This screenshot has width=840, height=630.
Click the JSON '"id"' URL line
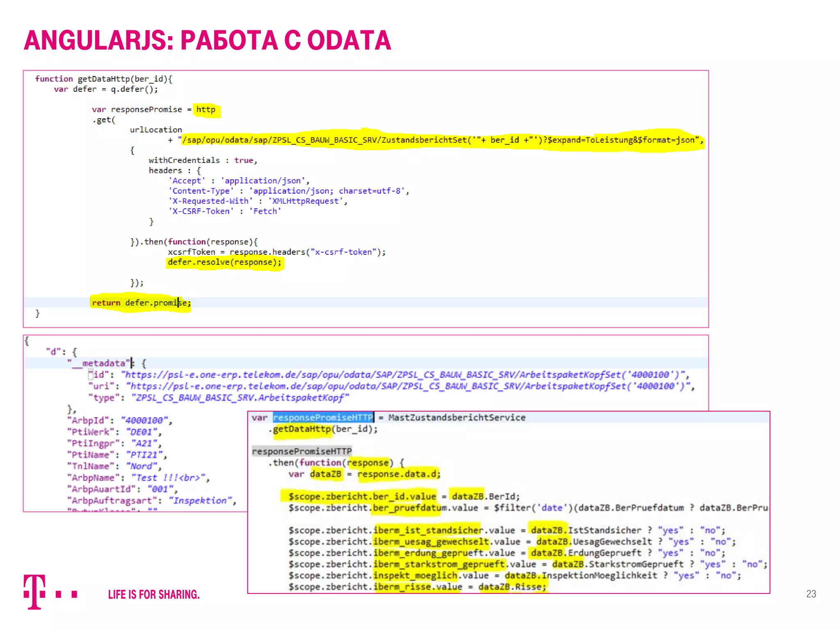[x=389, y=374]
